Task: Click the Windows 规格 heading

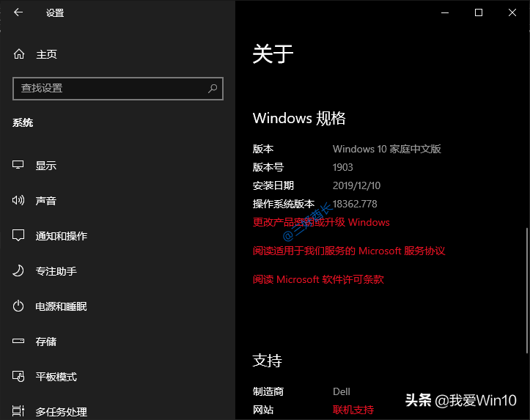Action: [299, 118]
